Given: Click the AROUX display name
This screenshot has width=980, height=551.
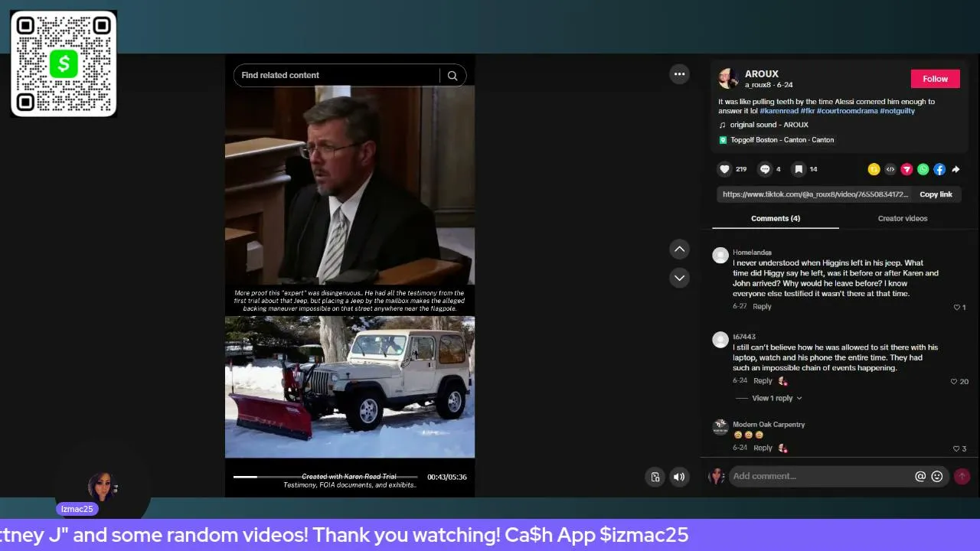Looking at the screenshot, I should click(x=762, y=74).
